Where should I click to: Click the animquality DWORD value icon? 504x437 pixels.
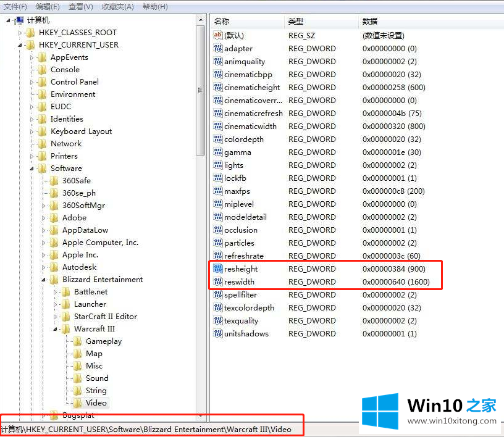[x=218, y=61]
